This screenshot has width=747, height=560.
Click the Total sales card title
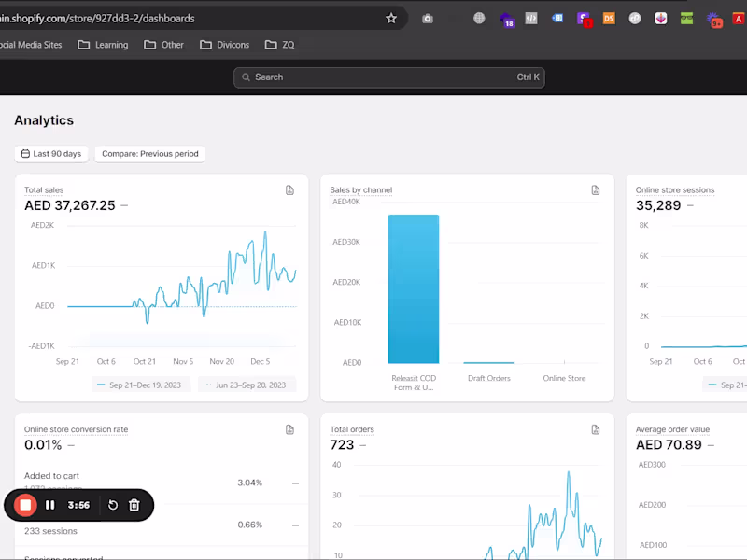pos(44,190)
